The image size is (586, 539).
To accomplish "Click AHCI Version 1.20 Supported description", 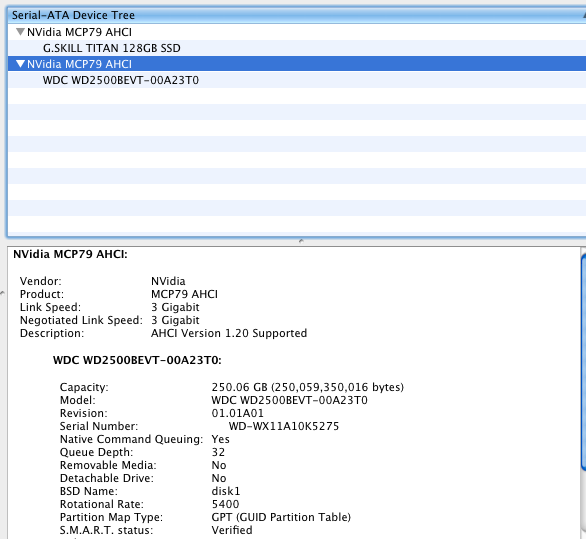I will (x=229, y=333).
